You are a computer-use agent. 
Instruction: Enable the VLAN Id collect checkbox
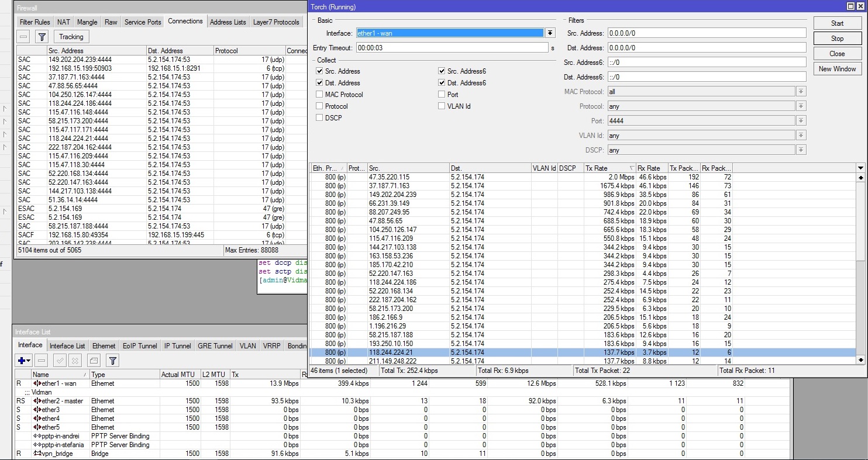coord(442,106)
